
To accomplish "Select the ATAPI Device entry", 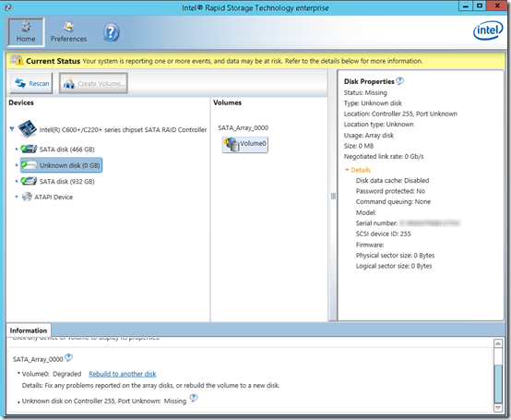I will (x=53, y=197).
